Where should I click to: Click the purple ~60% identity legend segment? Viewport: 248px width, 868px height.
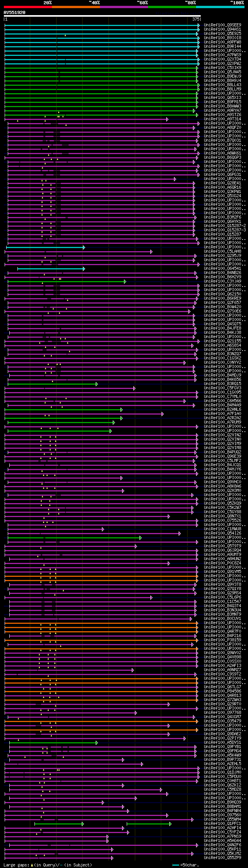point(124,7)
